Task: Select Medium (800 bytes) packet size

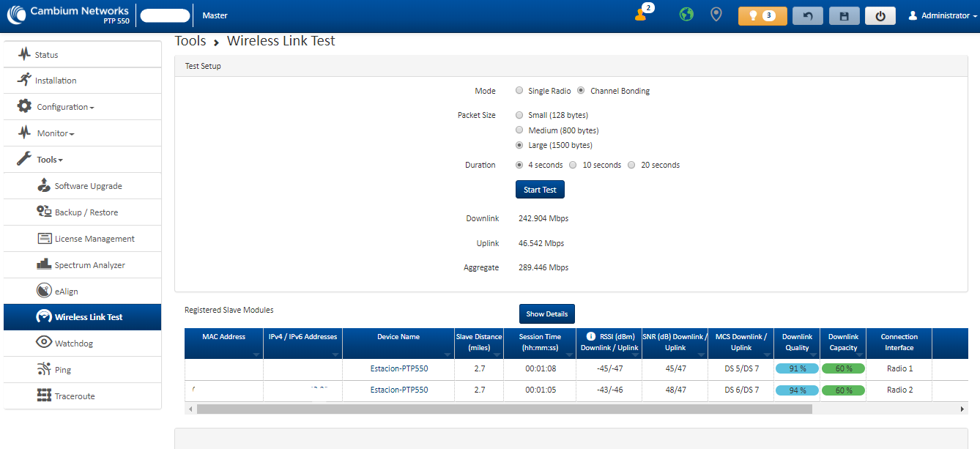Action: (x=519, y=130)
